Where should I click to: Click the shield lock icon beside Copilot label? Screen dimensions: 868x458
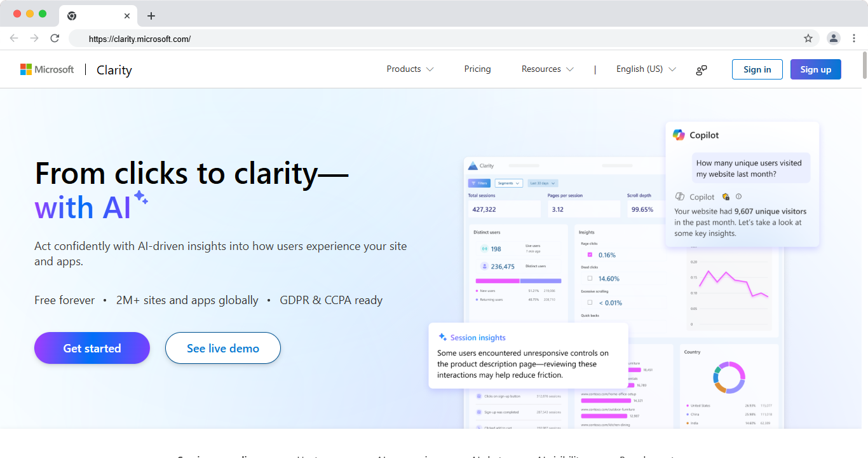[726, 197]
